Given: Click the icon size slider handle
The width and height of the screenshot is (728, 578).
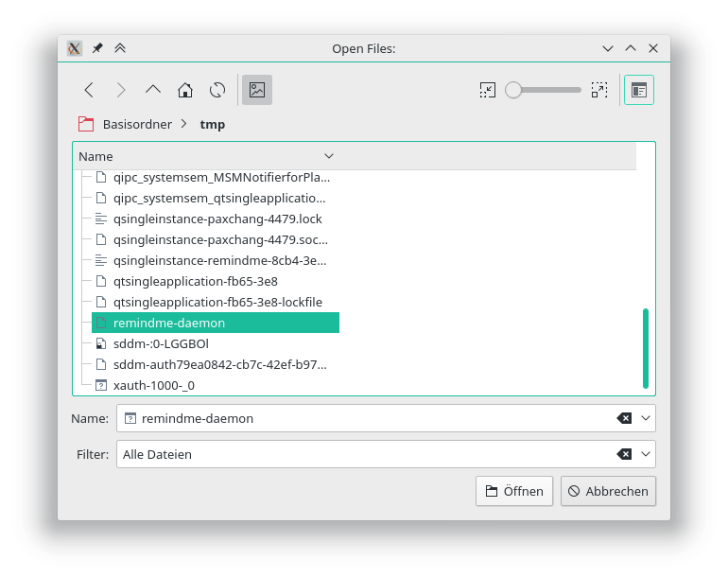Looking at the screenshot, I should tap(513, 90).
